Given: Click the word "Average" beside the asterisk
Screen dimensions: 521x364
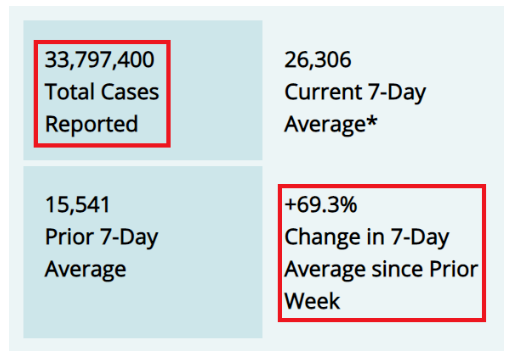Looking at the screenshot, I should tap(325, 125).
